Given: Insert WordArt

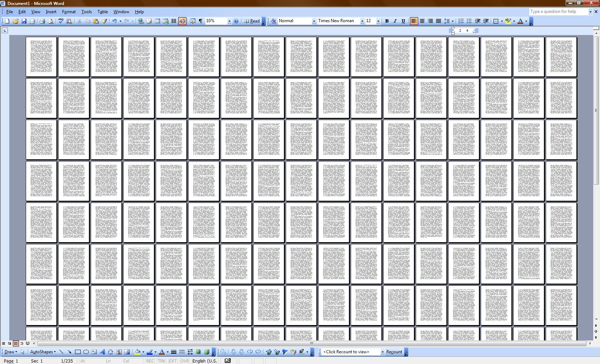Looking at the screenshot, I should (102, 352).
